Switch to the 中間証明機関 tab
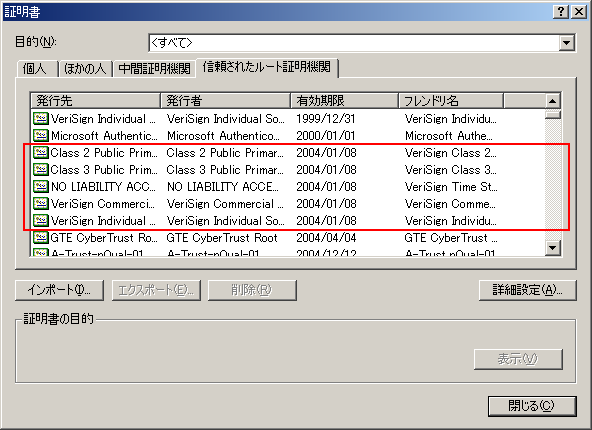 154,69
